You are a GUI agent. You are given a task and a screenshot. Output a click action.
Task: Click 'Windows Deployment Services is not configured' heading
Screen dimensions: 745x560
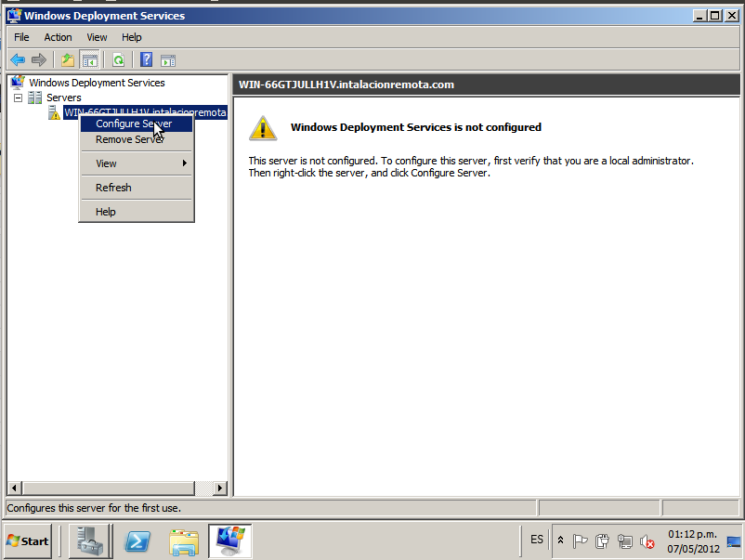click(x=416, y=127)
